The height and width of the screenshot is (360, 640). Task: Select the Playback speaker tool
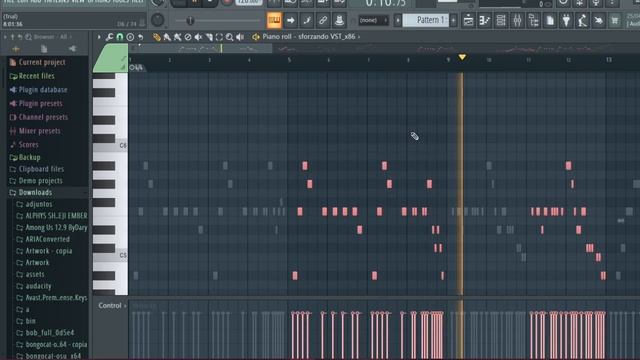240,37
